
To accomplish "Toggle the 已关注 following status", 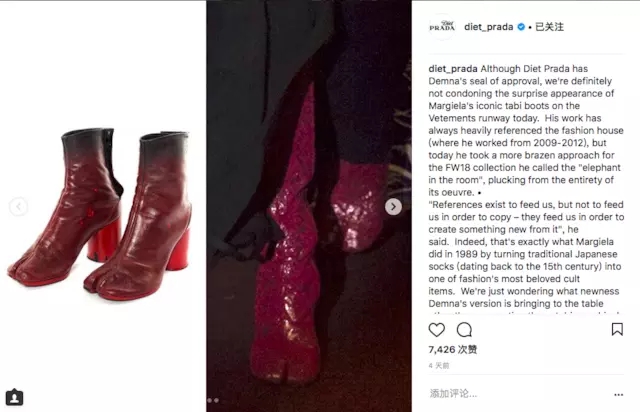I will point(549,27).
